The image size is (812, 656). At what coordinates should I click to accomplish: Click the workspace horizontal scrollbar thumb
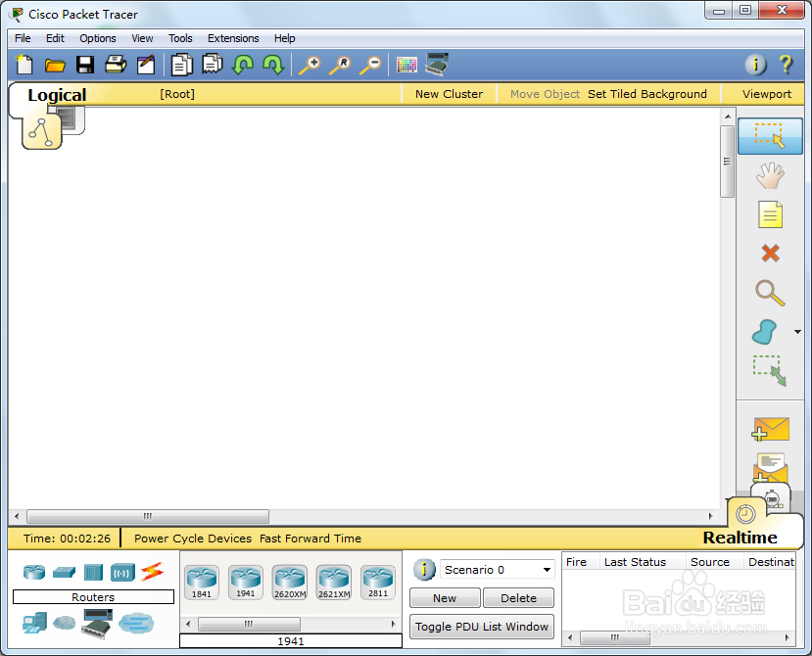tap(148, 516)
